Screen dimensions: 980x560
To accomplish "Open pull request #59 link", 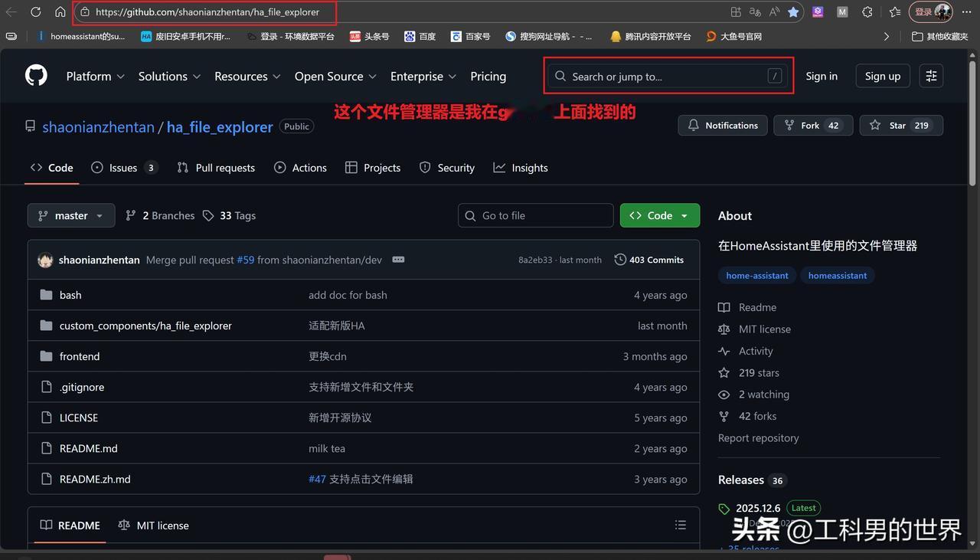I will pyautogui.click(x=245, y=260).
